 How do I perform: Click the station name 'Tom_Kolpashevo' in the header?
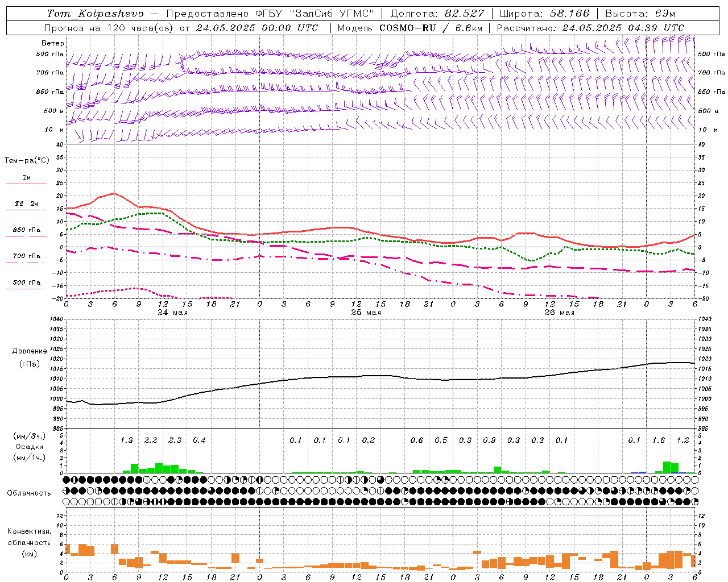[x=96, y=14]
